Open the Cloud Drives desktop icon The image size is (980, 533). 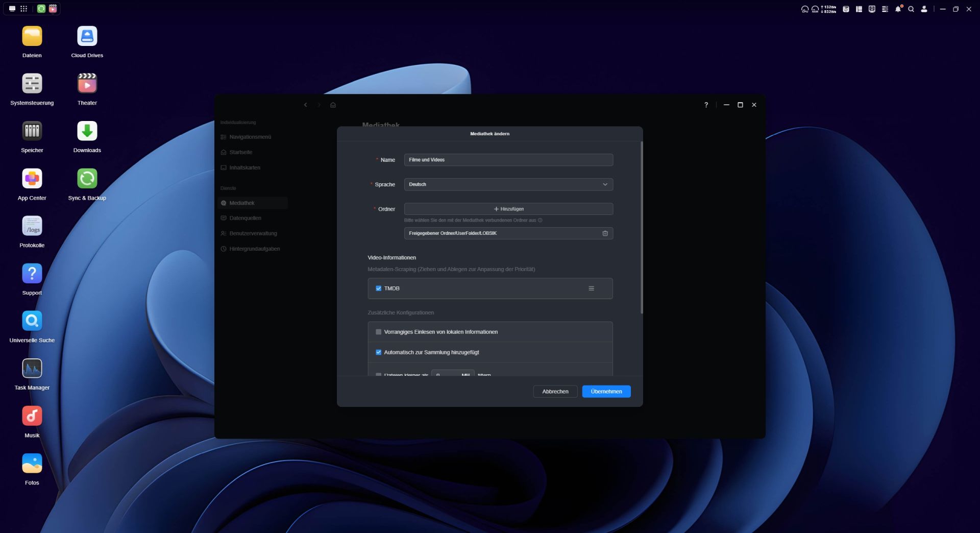(87, 36)
